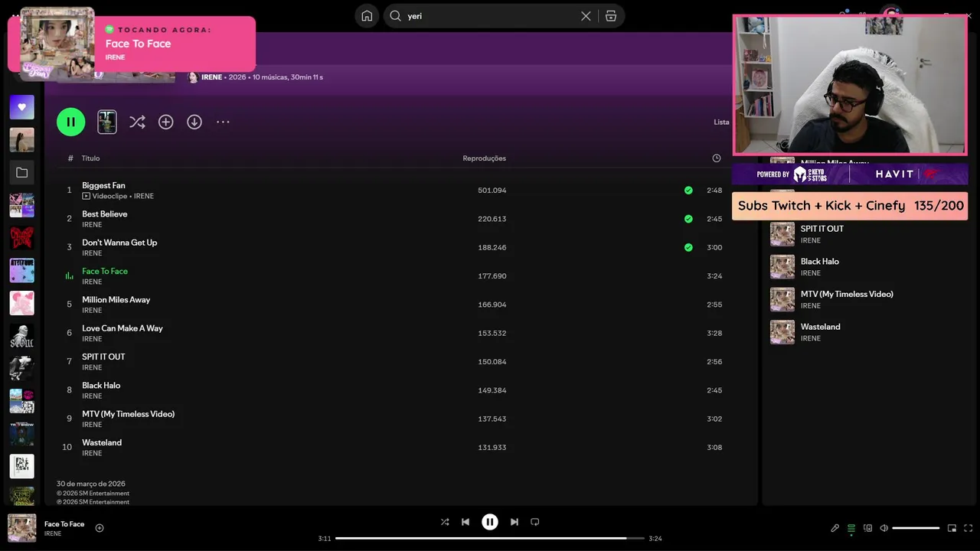Viewport: 980px width, 551px height.
Task: Sort tracks by the Título column
Action: point(91,158)
